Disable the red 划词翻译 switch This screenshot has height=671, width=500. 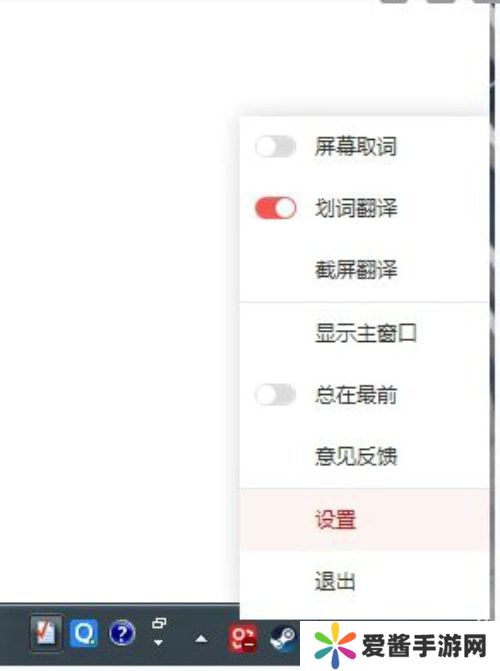275,208
